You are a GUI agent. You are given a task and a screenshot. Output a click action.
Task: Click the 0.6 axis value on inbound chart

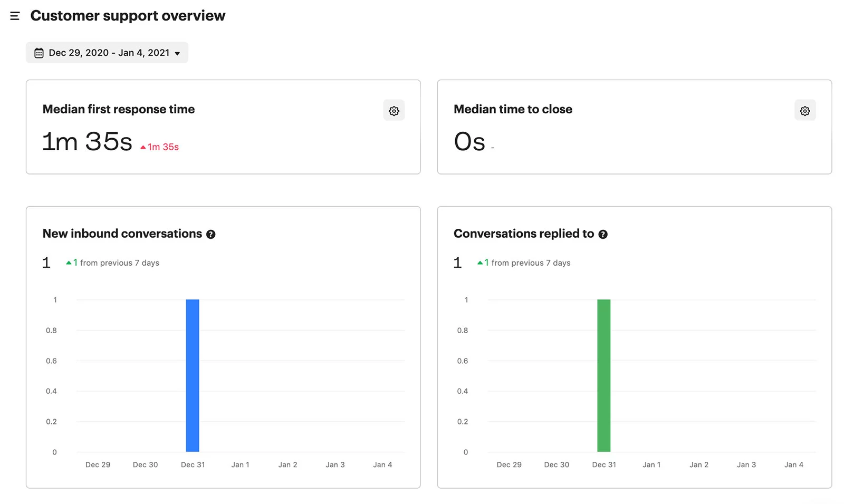51,361
